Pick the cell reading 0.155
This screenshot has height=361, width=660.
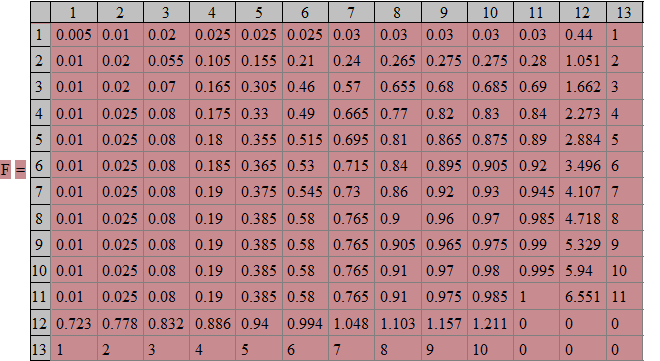259,60
